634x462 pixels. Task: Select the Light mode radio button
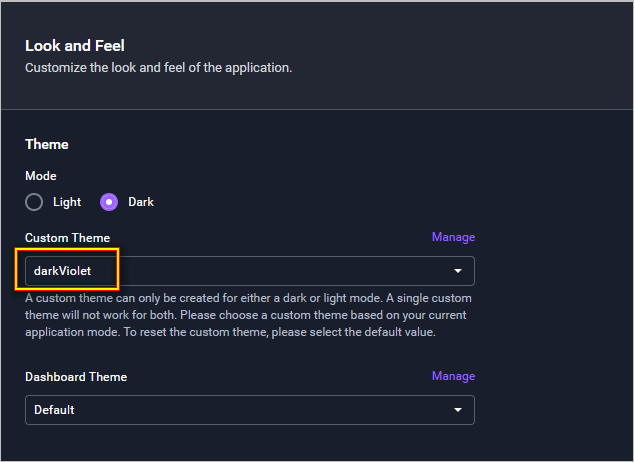point(34,202)
